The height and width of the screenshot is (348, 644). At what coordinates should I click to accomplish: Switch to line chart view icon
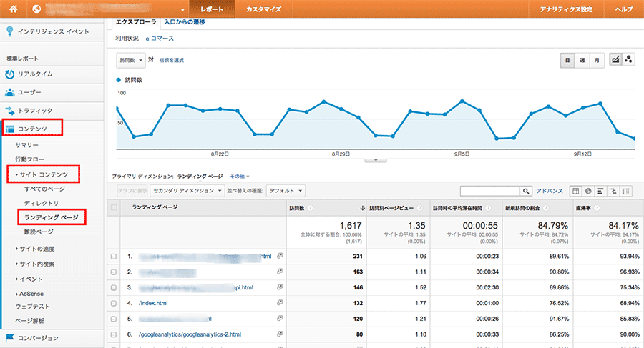(615, 60)
